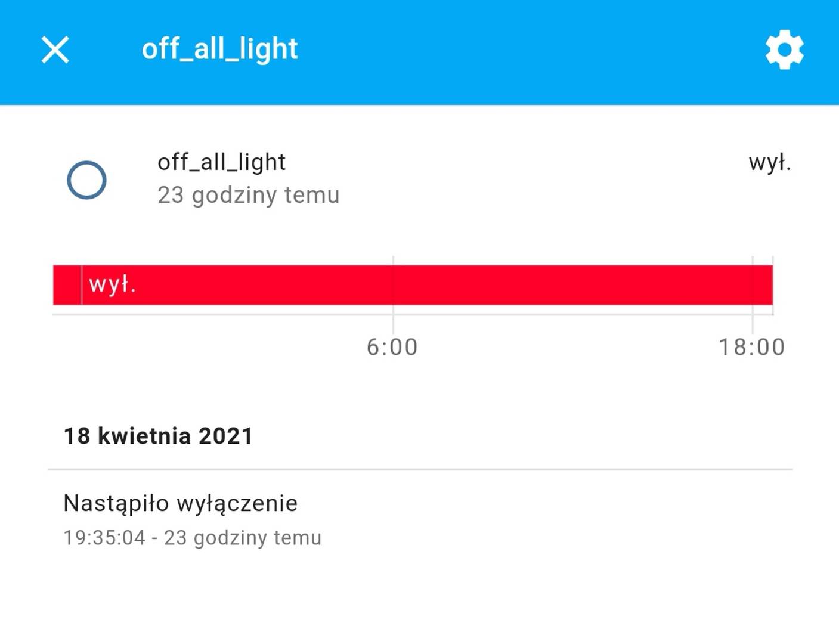
Task: Click the 6:00 time axis label
Action: click(x=392, y=347)
